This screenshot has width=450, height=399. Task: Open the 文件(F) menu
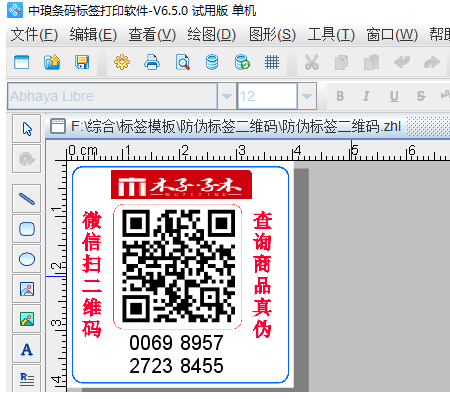[34, 35]
